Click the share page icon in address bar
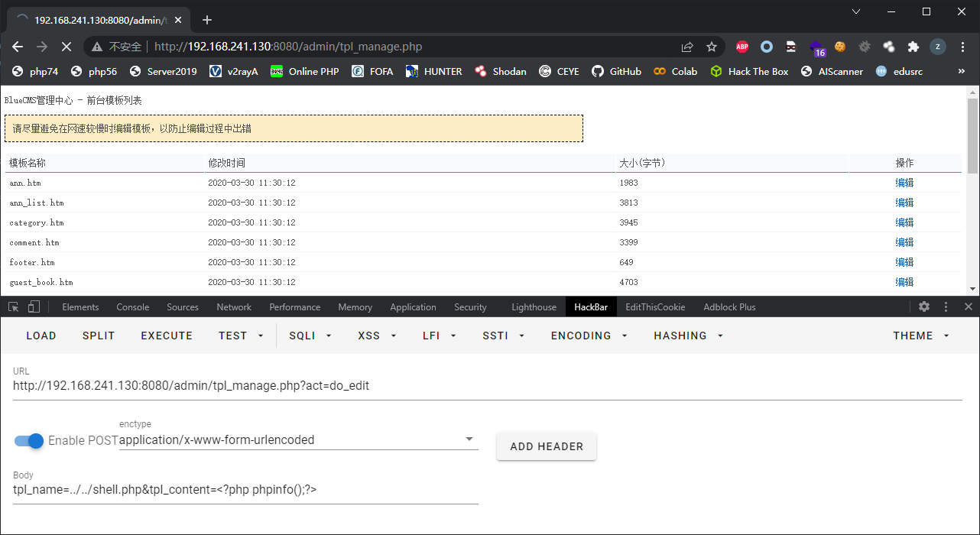This screenshot has width=980, height=535. (x=687, y=47)
